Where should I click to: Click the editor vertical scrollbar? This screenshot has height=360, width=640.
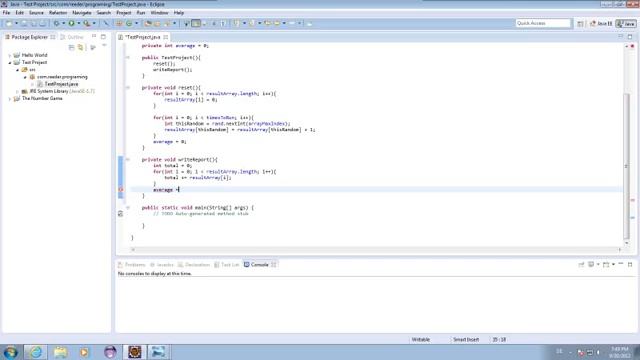point(627,166)
